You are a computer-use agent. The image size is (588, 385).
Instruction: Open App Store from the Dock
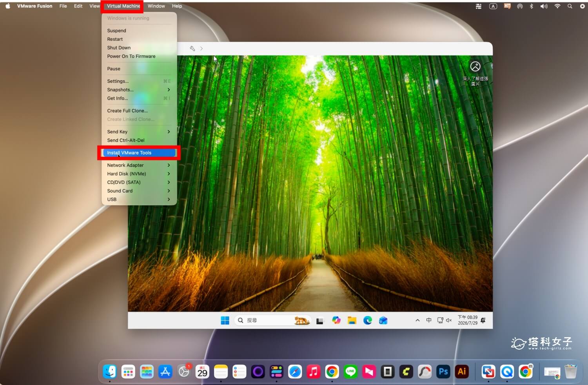(x=165, y=371)
